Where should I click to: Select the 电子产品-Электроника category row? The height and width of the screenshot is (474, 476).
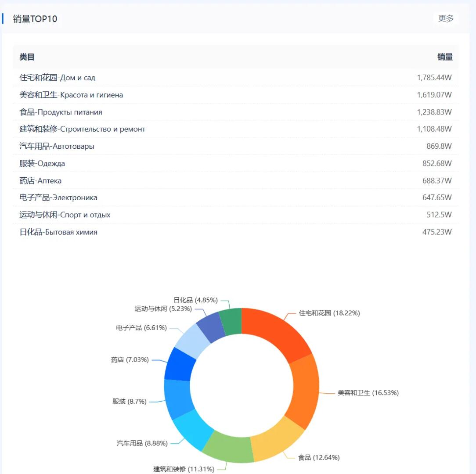[x=235, y=197]
